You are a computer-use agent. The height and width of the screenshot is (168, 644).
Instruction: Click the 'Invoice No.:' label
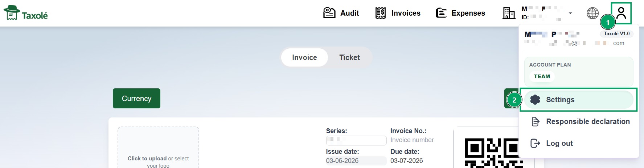[x=408, y=131]
